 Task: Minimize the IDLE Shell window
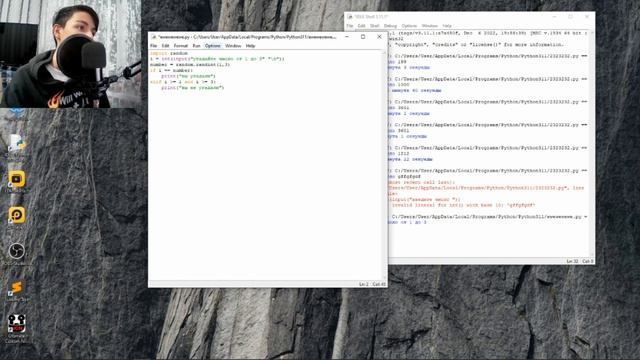click(554, 17)
